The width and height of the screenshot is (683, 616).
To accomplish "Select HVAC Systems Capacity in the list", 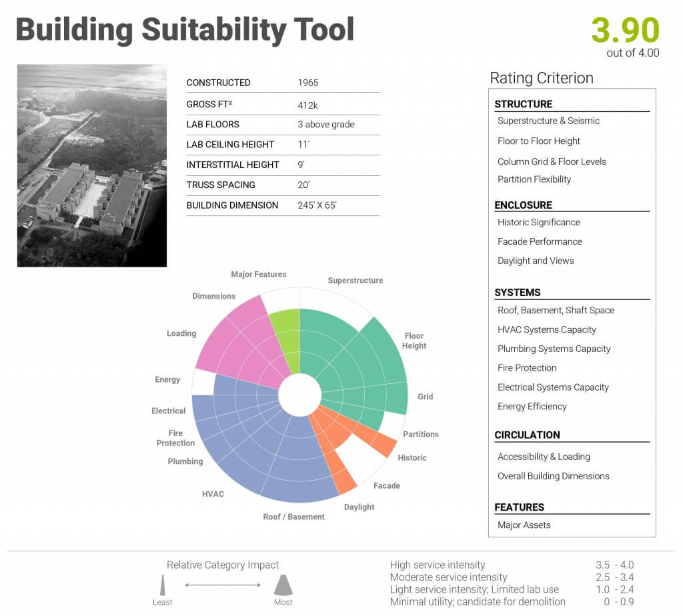I will (x=547, y=329).
